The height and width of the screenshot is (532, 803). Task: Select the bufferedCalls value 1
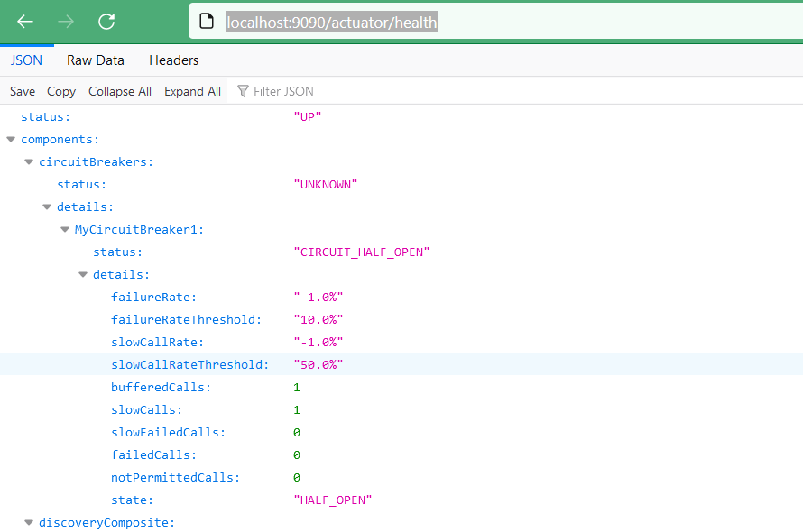pyautogui.click(x=297, y=388)
